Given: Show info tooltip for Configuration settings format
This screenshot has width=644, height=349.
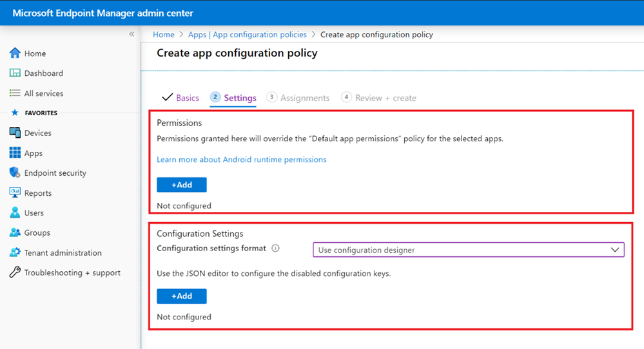Looking at the screenshot, I should point(275,249).
